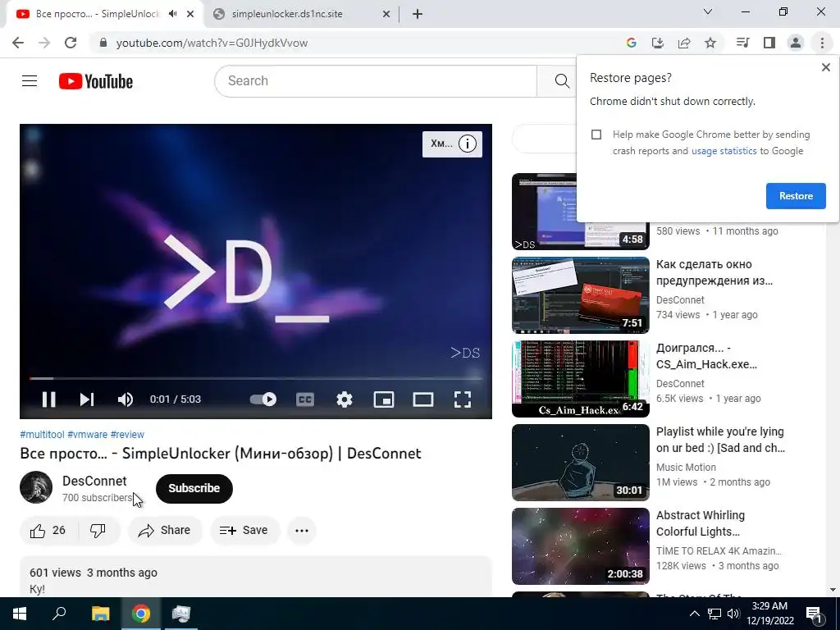
Task: Open the 4:58 video thumbnail
Action: (x=580, y=212)
